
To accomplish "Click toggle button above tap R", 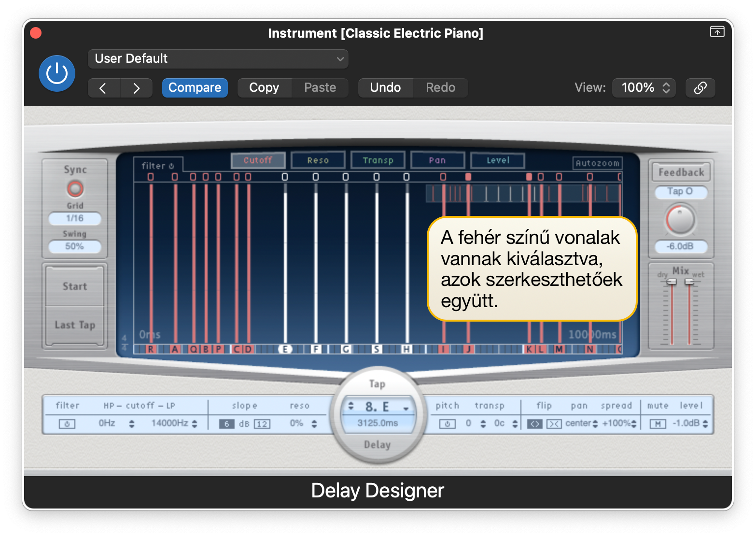I will point(151,177).
